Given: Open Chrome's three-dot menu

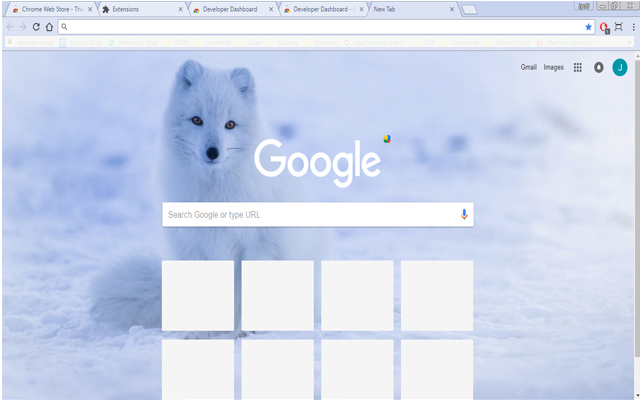Looking at the screenshot, I should [633, 27].
